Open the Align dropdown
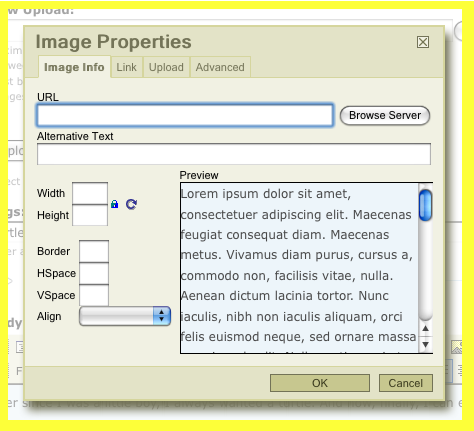Image resolution: width=474 pixels, height=431 pixels. [x=125, y=316]
